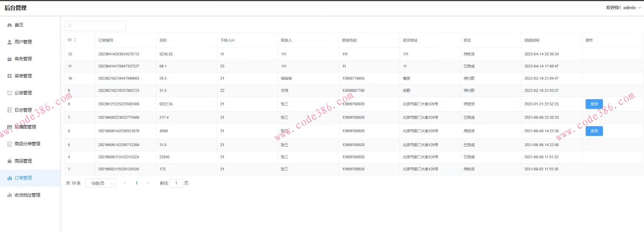This screenshot has height=232, width=644.
Task: Click total price 69.1
Action: [163, 66]
